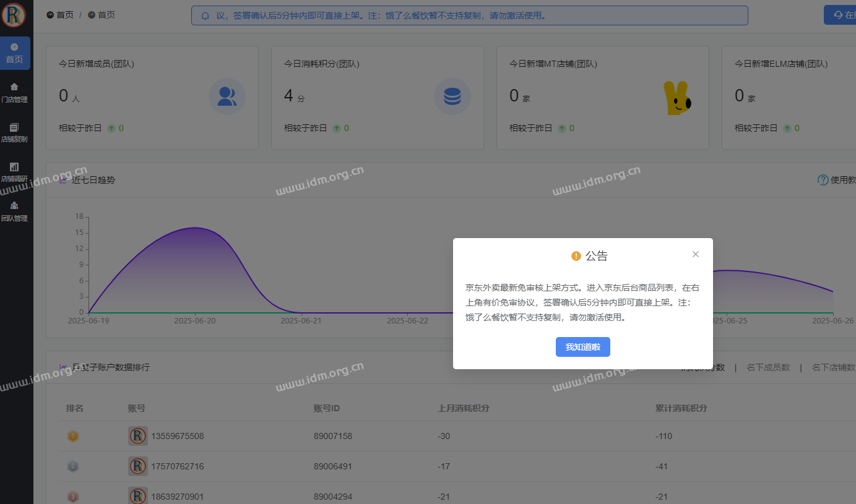Click users icon in 今日新增成员 card
The height and width of the screenshot is (504, 856).
(x=227, y=96)
